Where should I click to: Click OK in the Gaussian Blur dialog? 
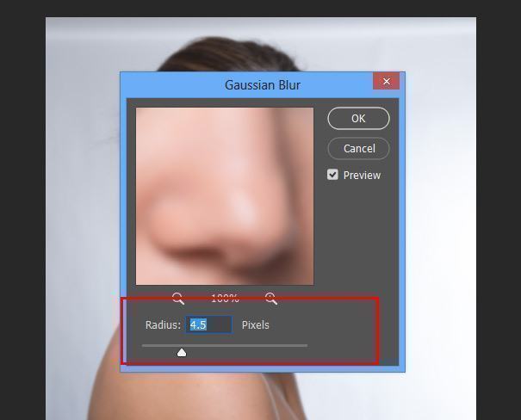[358, 118]
